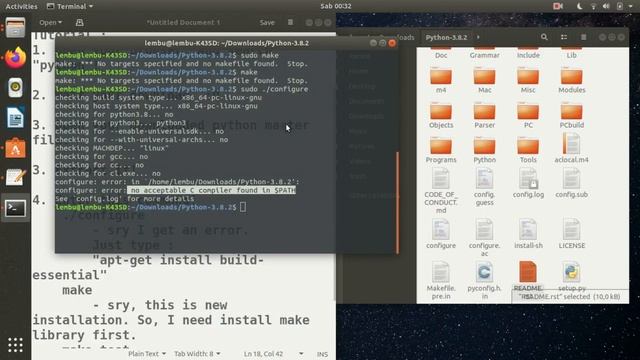Select the configure.ac file

(484, 238)
